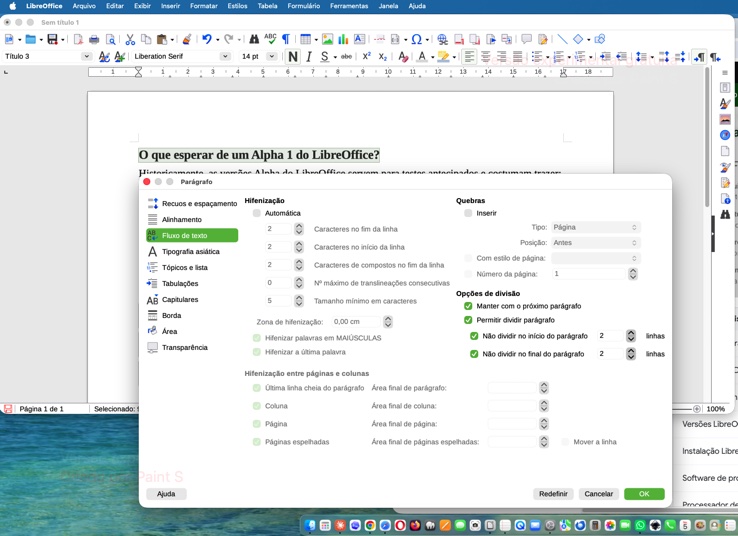Toggle Não dividir no início do parágrafo

point(474,336)
